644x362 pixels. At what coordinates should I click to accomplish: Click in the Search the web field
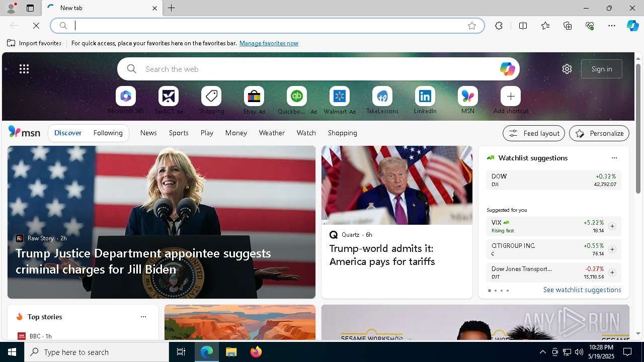[318, 69]
